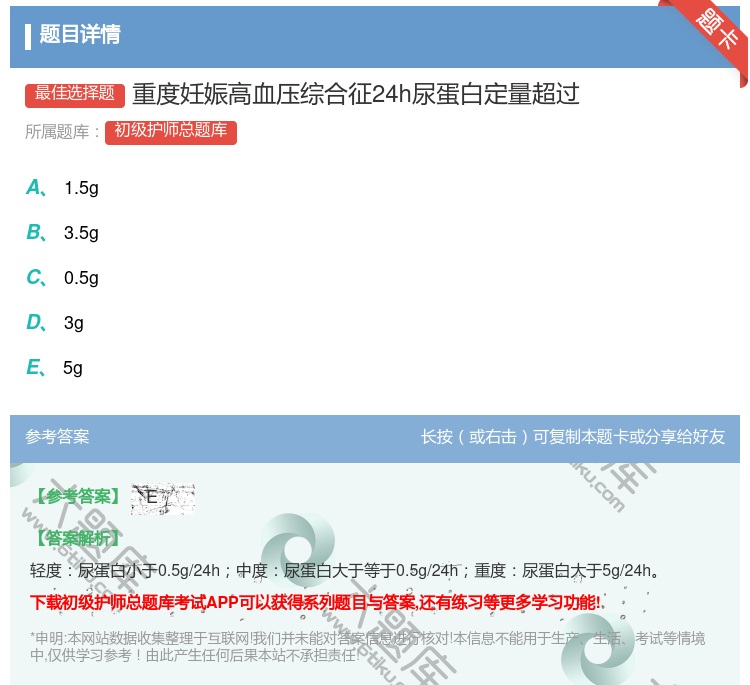Choose answer C 0.5g
This screenshot has width=750, height=685.
pyautogui.click(x=62, y=277)
